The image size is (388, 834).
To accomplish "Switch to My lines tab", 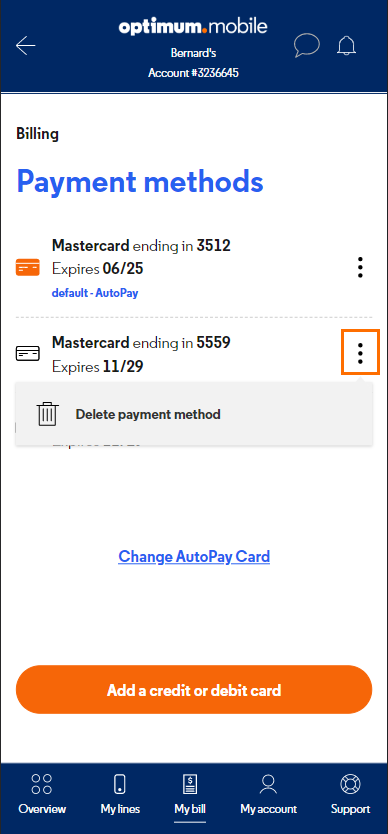I will tap(120, 795).
